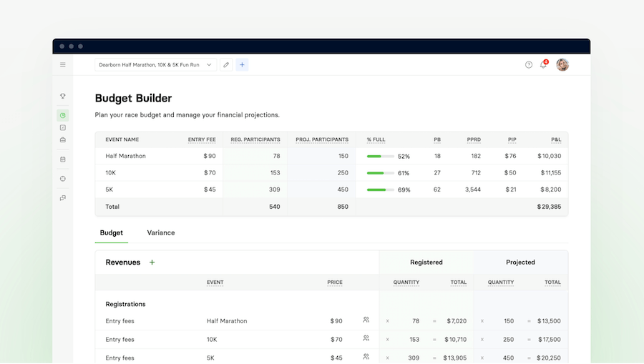Image resolution: width=644 pixels, height=364 pixels.
Task: Click the briefcase icon in the sidebar
Action: click(63, 139)
